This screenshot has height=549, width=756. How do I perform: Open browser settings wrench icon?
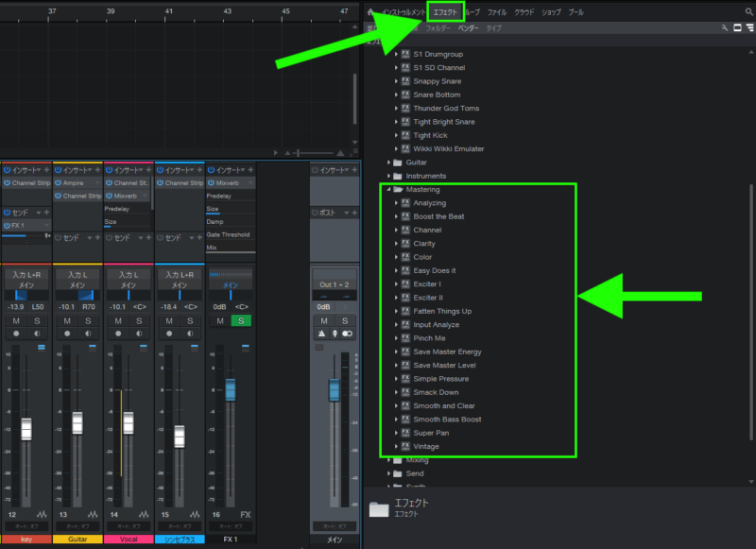[723, 28]
